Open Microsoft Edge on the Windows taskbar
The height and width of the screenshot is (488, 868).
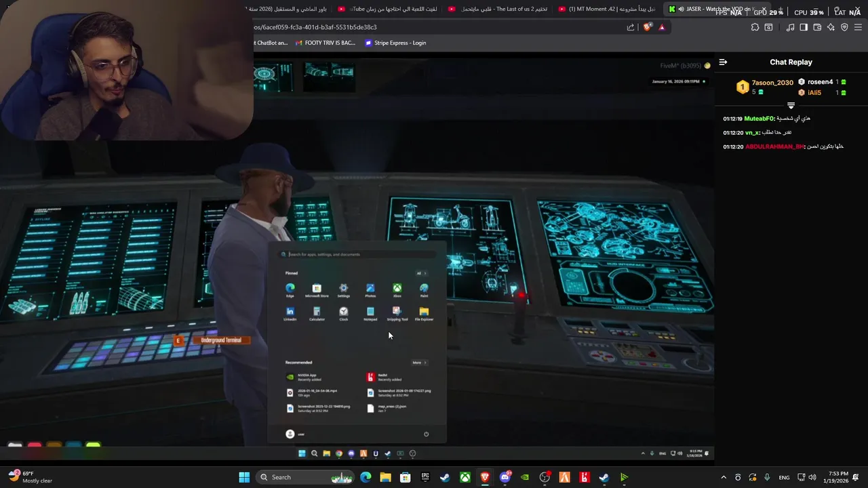(x=366, y=477)
